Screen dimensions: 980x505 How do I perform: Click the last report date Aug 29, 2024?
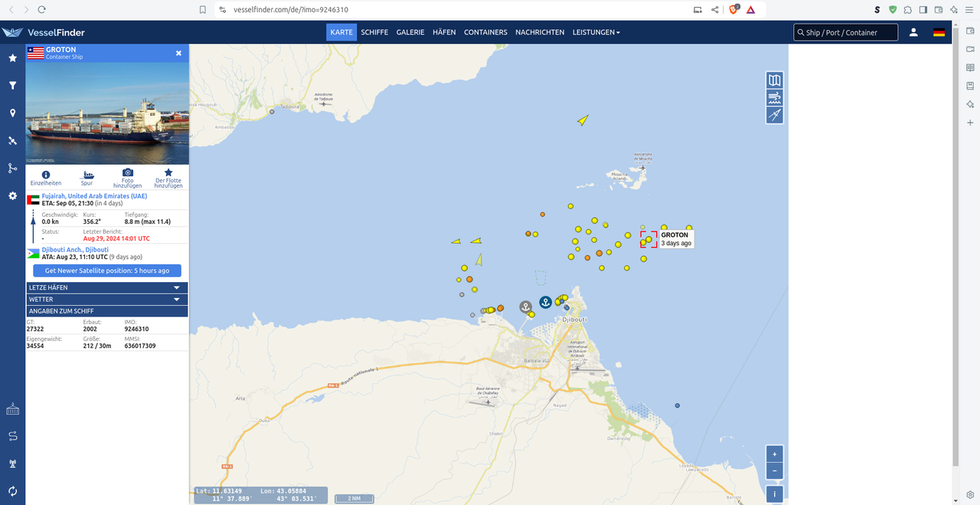tap(116, 238)
